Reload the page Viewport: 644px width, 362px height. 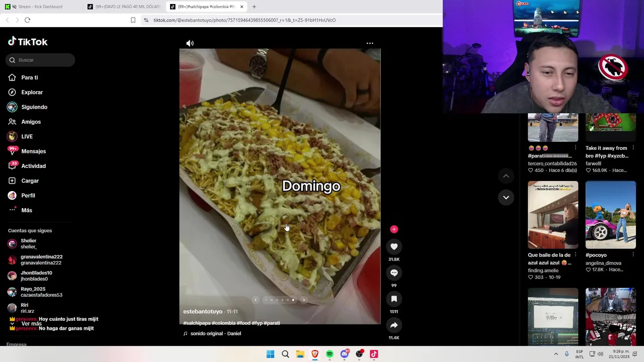point(27,20)
